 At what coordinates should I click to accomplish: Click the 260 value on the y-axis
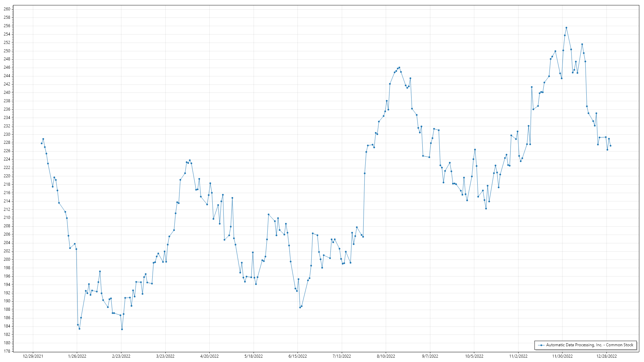tap(7, 9)
